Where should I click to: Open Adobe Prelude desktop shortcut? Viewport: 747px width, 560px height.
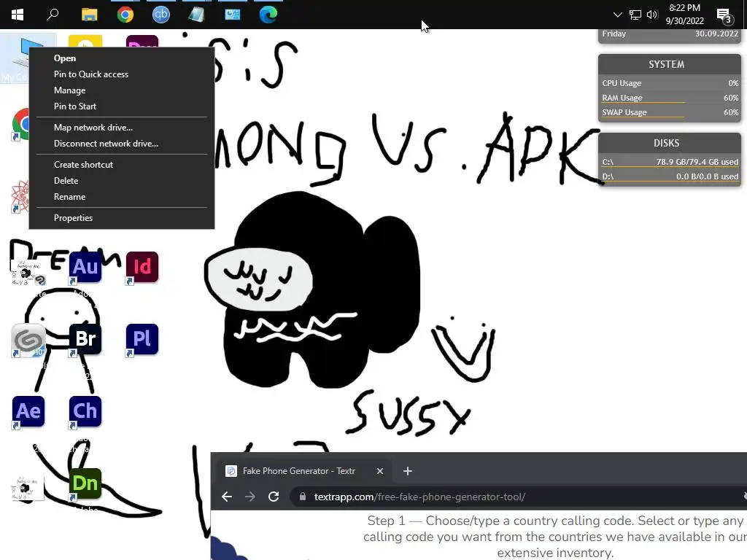142,339
